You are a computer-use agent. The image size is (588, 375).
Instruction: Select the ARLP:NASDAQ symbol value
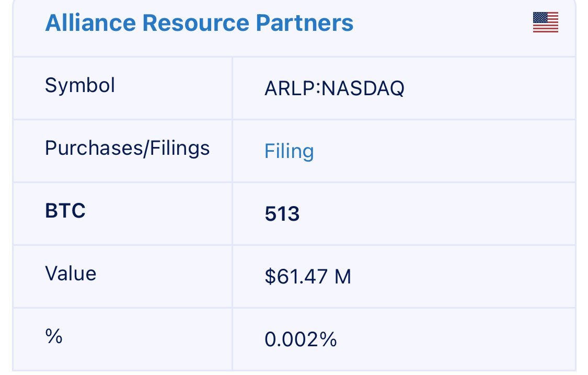335,88
